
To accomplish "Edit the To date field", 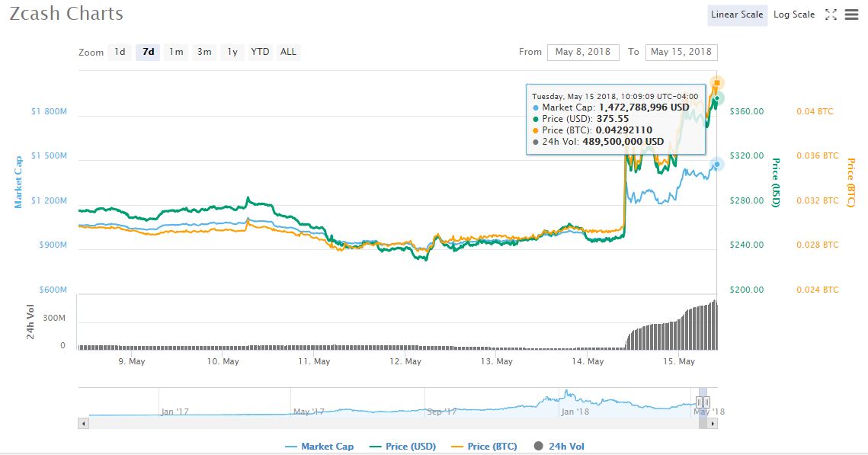I will coord(681,52).
